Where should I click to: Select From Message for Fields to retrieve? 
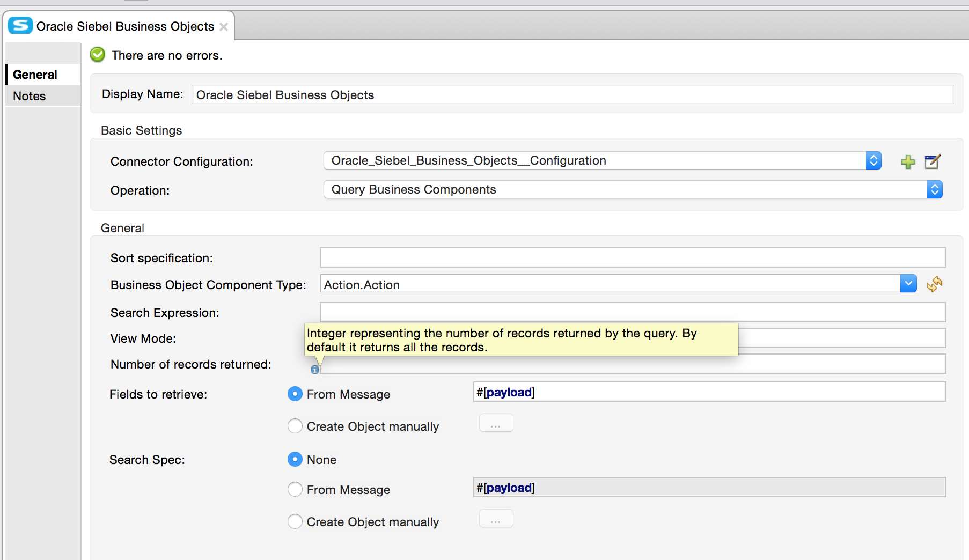[x=295, y=394]
